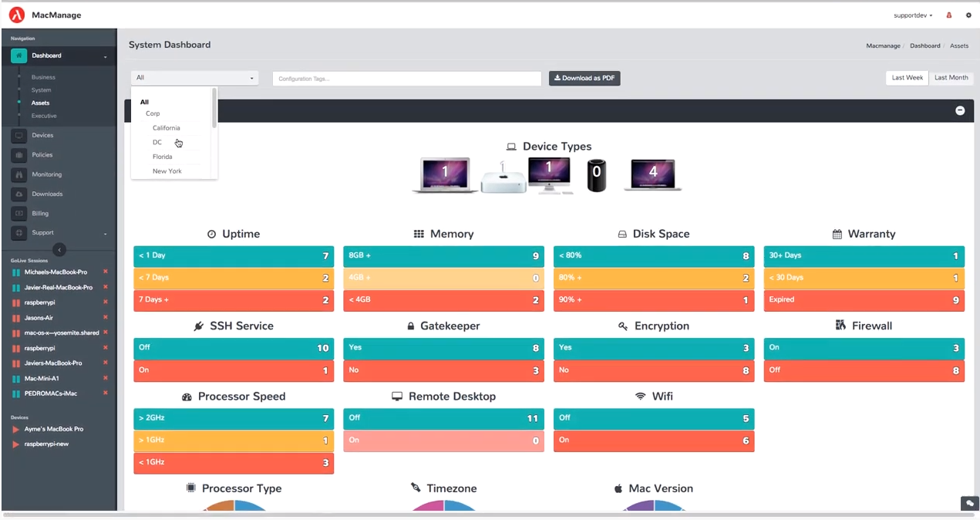Click Processor Speed '< 1GHz' bar
The width and height of the screenshot is (980, 520).
pyautogui.click(x=234, y=463)
